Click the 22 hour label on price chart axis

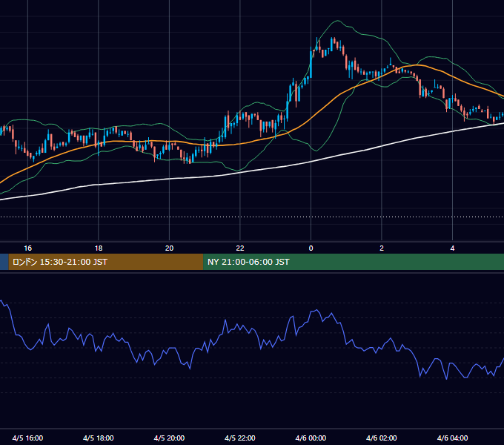point(240,248)
